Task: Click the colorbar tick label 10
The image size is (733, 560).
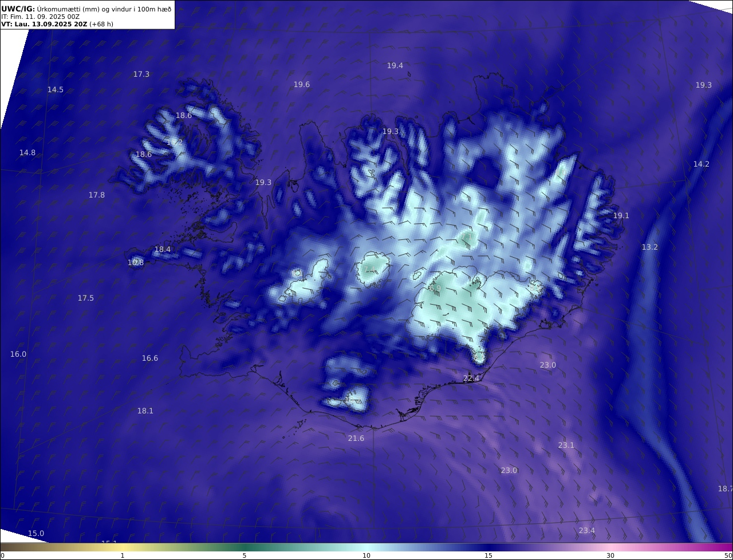Action: [366, 555]
